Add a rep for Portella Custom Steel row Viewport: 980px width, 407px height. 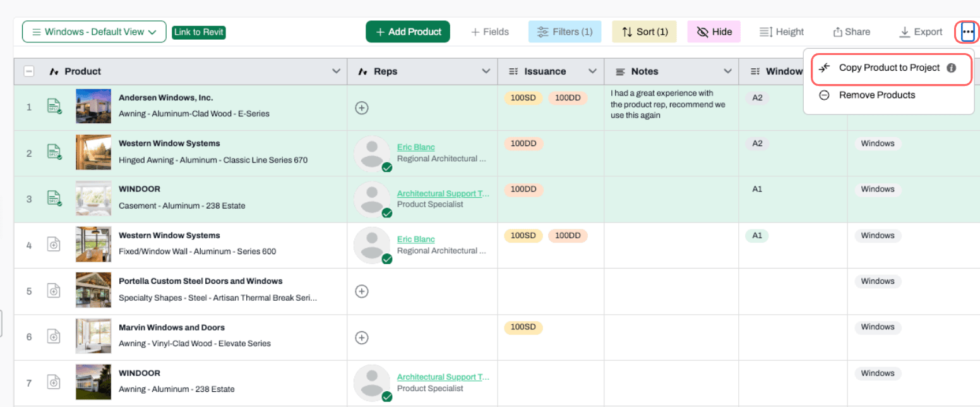(362, 291)
